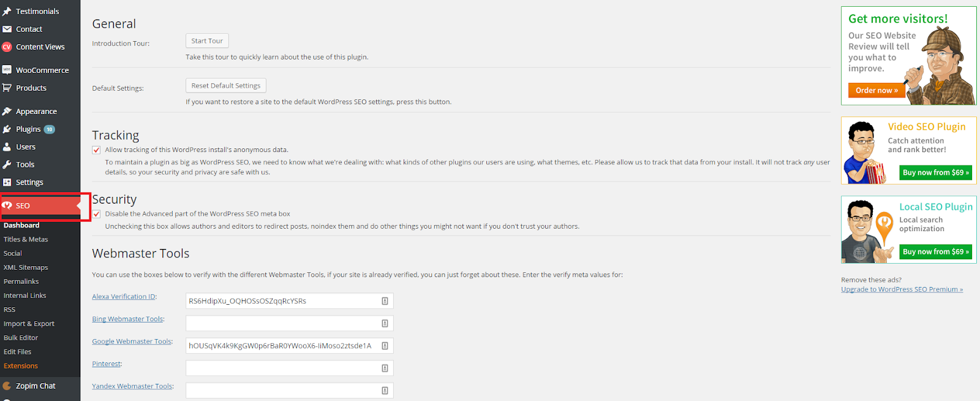Open Pinterest link
Viewport: 980px width, 401px height.
point(107,364)
